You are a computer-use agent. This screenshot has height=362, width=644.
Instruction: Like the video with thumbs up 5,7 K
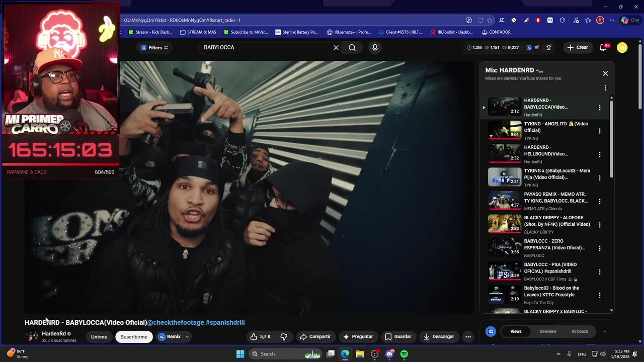pos(261,337)
